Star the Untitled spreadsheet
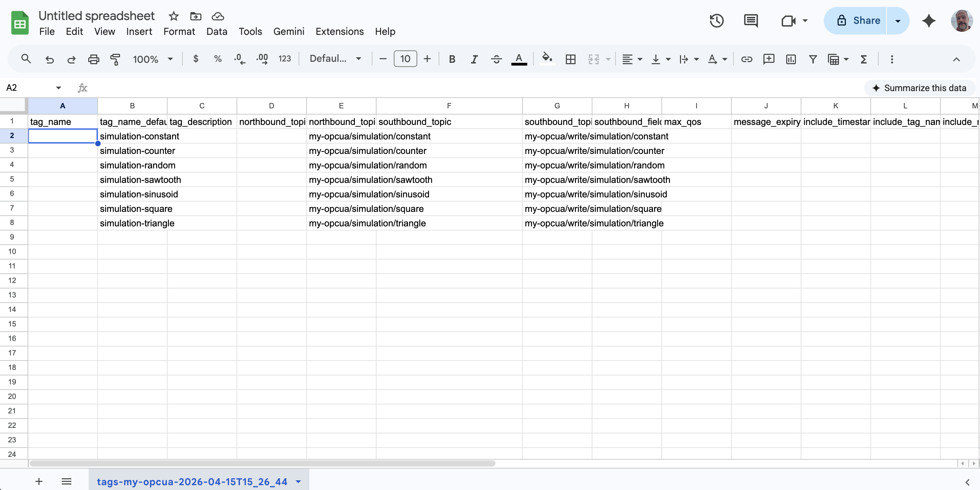The width and height of the screenshot is (980, 490). [173, 16]
